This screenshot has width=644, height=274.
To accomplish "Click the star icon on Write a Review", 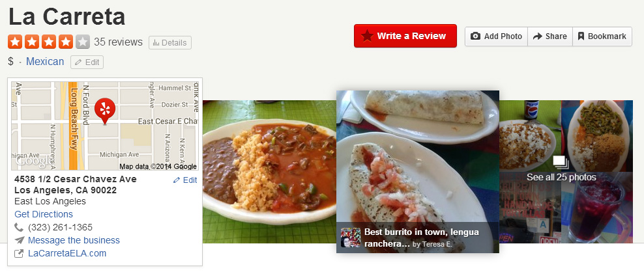I will 367,36.
